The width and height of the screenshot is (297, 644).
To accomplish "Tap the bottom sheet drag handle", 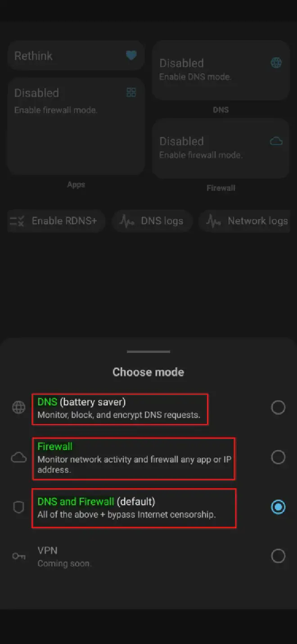I will point(148,352).
